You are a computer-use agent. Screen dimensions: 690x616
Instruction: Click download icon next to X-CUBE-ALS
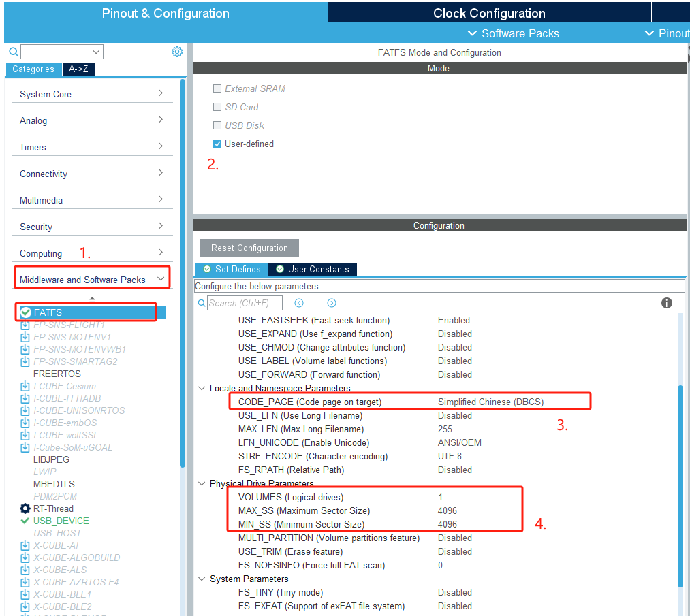(25, 570)
